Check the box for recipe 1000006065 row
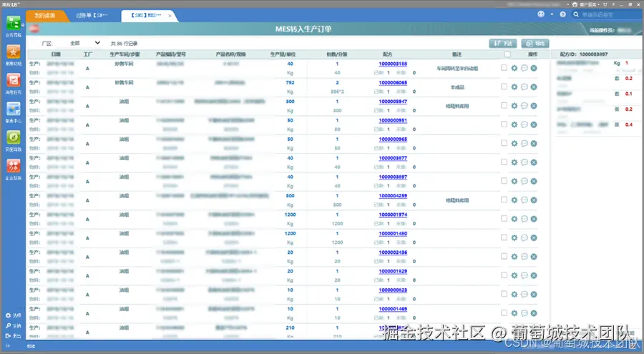The image size is (644, 354). click(504, 87)
